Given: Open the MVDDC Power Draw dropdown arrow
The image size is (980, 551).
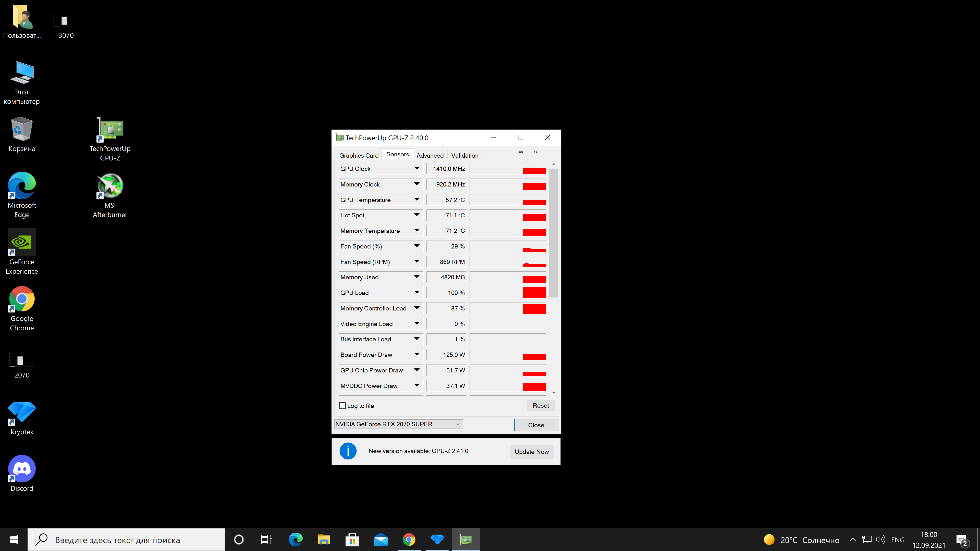Looking at the screenshot, I should pyautogui.click(x=416, y=386).
